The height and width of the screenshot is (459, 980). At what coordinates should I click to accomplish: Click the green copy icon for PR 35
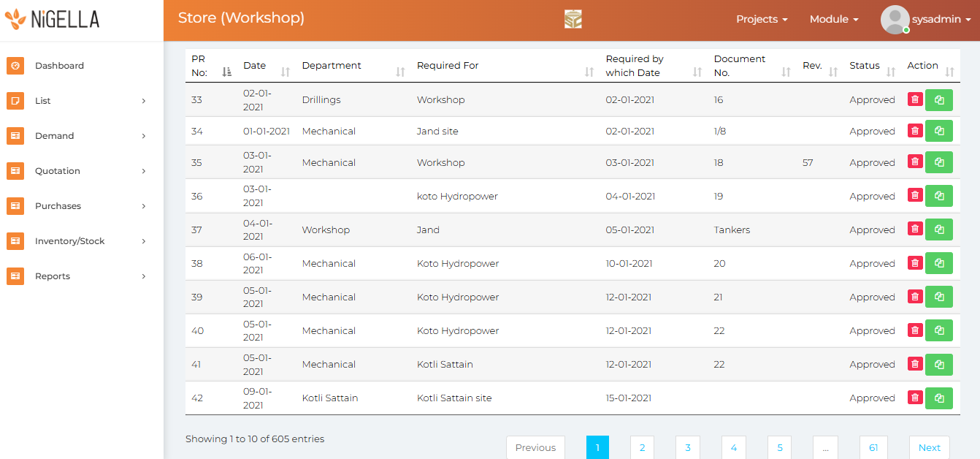(939, 162)
